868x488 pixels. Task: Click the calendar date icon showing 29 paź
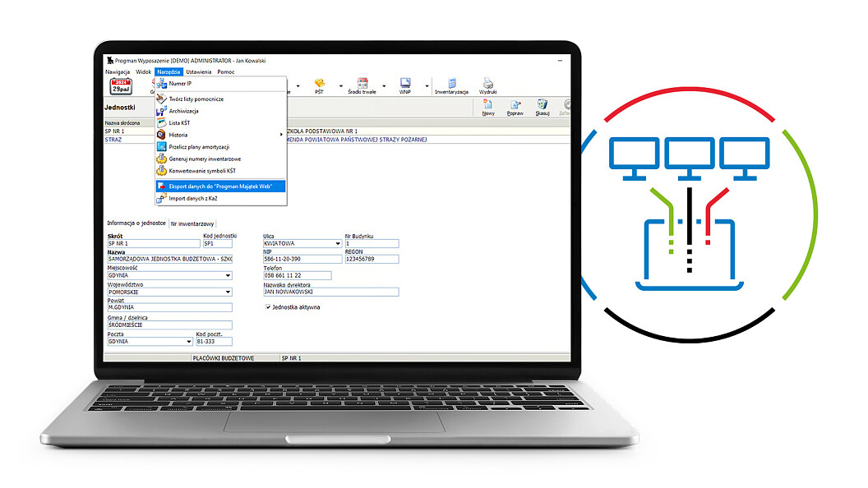(x=121, y=86)
